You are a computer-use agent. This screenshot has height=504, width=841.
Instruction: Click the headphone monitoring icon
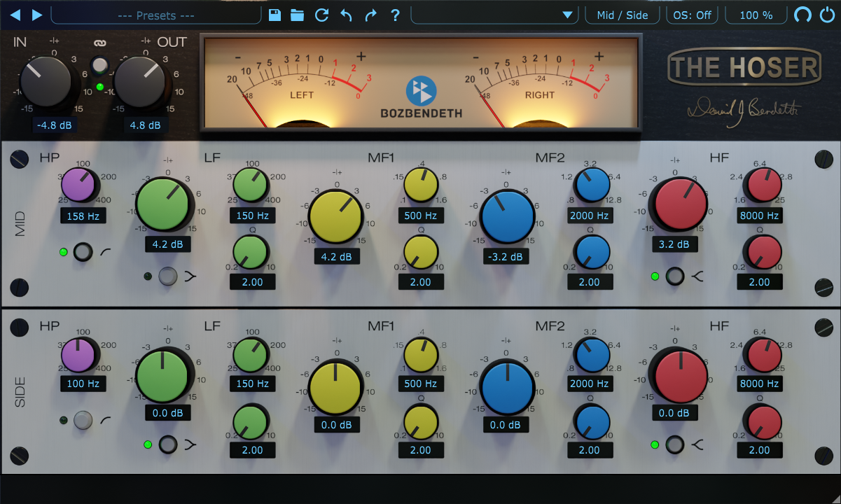[x=803, y=15]
